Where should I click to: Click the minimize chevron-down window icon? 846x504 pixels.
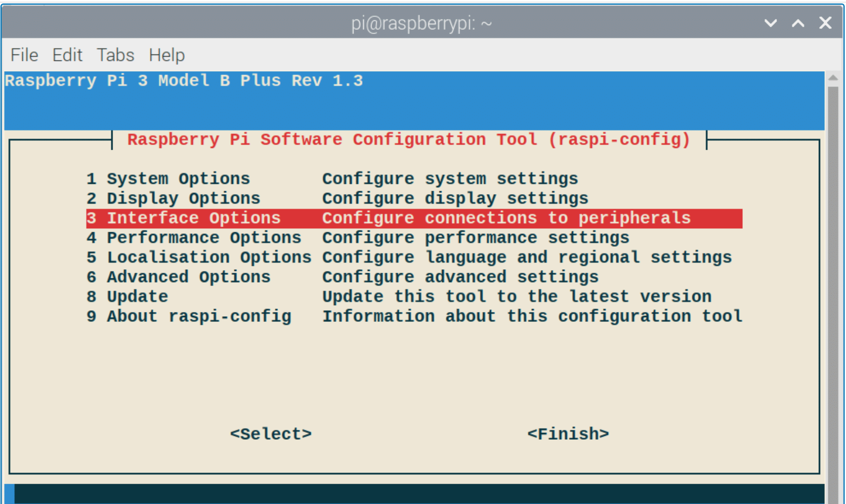(770, 23)
